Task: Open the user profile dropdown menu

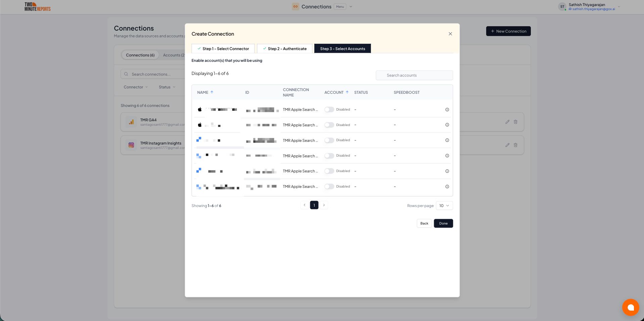Action: (619, 7)
